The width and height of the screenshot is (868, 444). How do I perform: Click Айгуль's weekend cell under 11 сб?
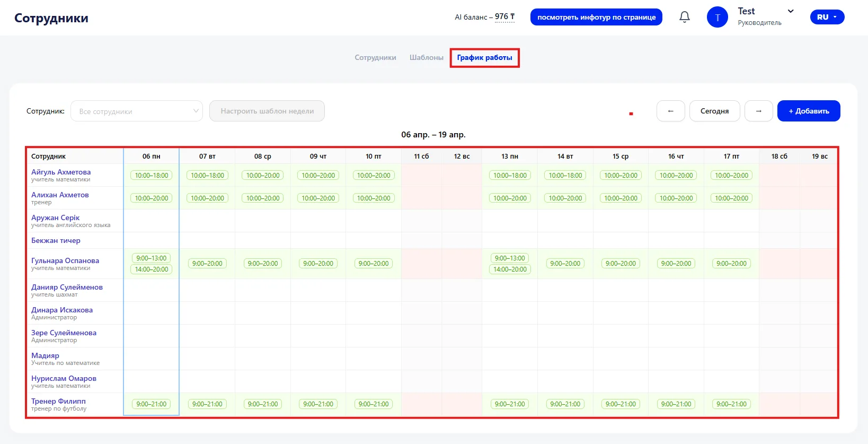[421, 175]
